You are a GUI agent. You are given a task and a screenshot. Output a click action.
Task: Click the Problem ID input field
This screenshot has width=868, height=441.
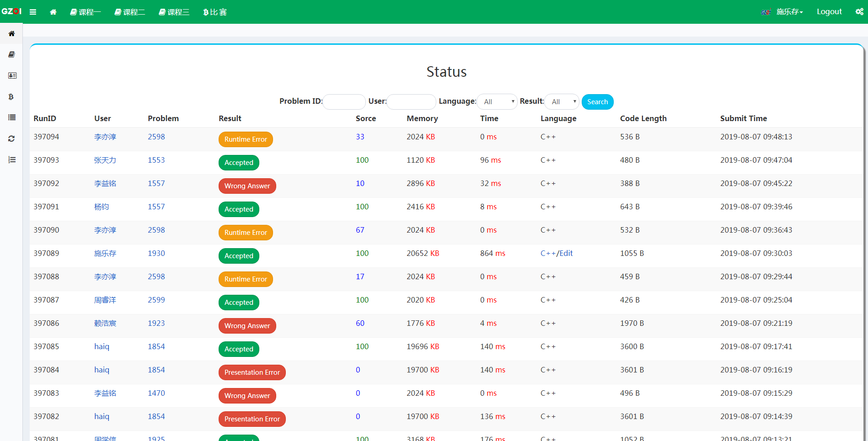pyautogui.click(x=344, y=102)
